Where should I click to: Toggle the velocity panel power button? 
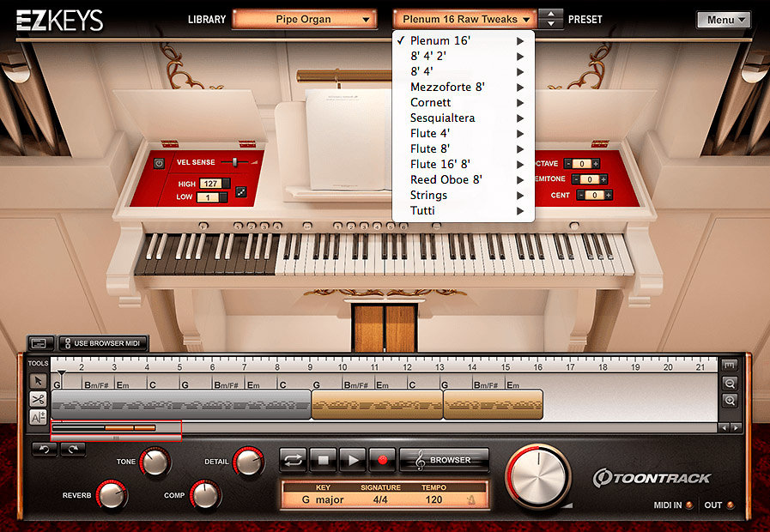point(159,163)
